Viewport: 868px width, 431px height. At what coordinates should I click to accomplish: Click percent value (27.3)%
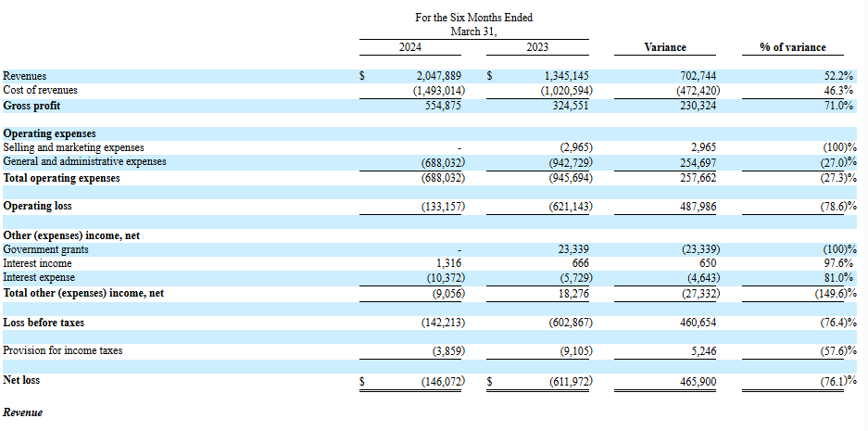click(838, 178)
